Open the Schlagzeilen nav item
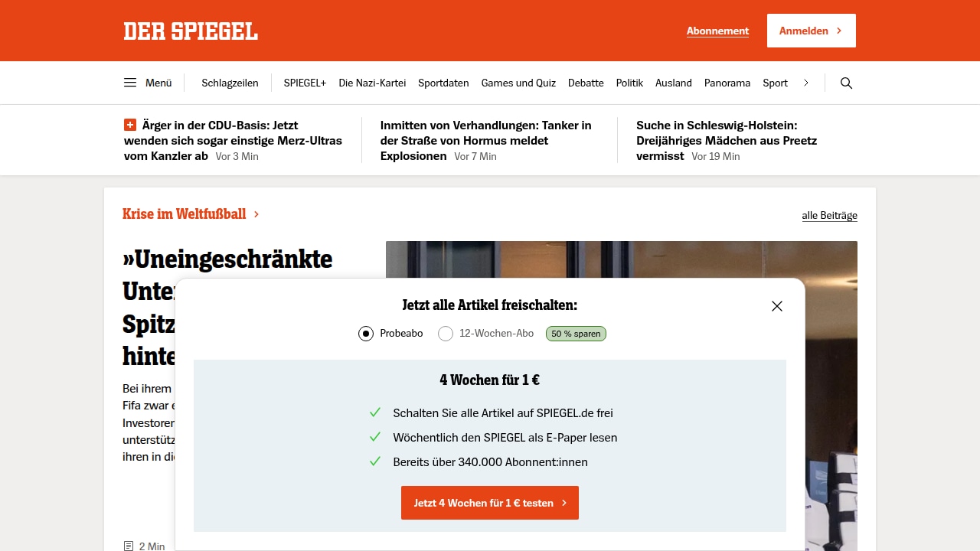Image resolution: width=980 pixels, height=551 pixels. click(230, 83)
